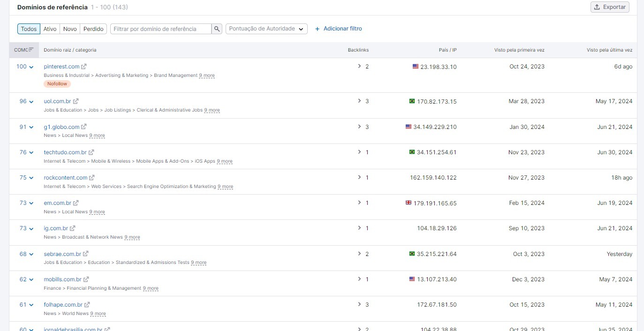644x331 pixels.
Task: Click the Domínios de referência heading
Action: pos(52,7)
